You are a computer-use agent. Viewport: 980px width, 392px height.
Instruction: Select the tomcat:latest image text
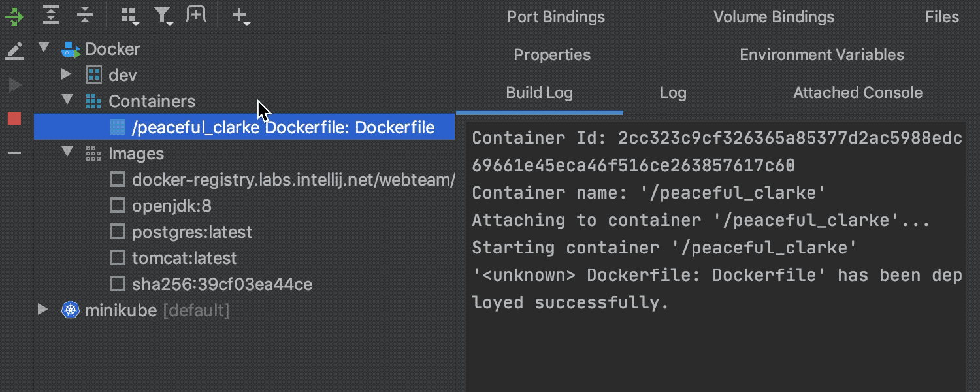(x=184, y=258)
